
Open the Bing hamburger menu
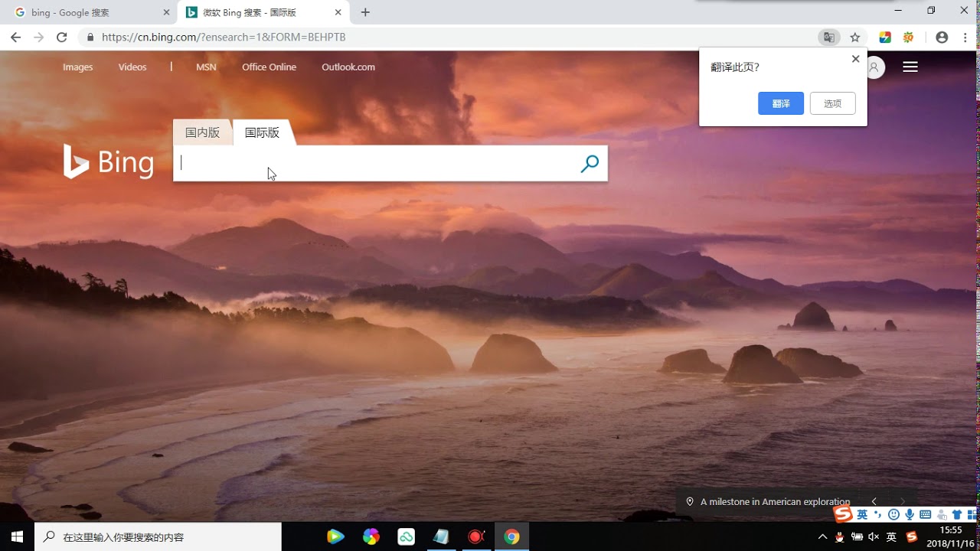coord(910,67)
